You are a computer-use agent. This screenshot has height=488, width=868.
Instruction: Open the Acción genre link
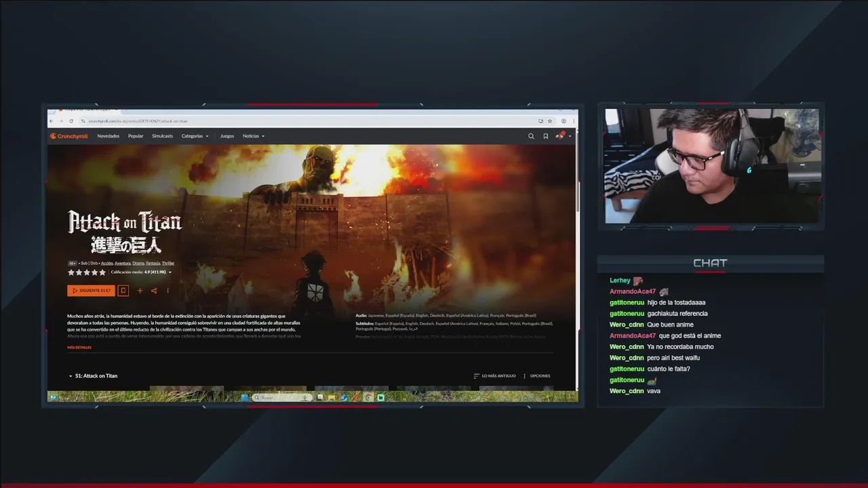tap(107, 263)
